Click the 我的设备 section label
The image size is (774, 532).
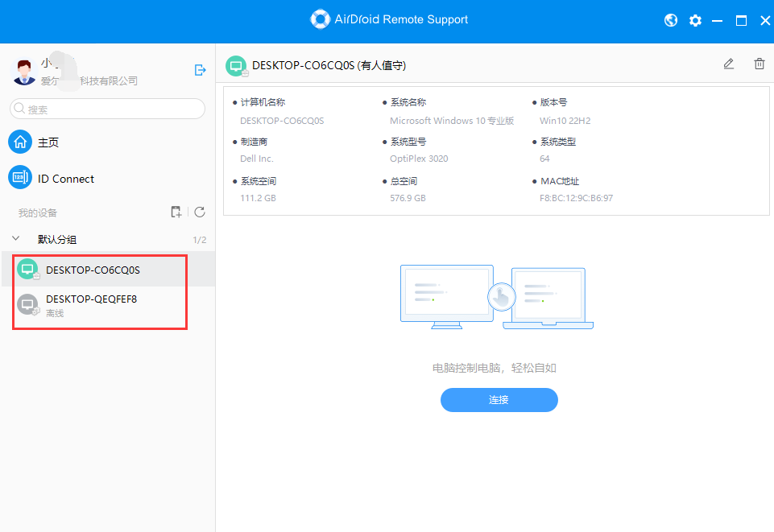(x=38, y=213)
